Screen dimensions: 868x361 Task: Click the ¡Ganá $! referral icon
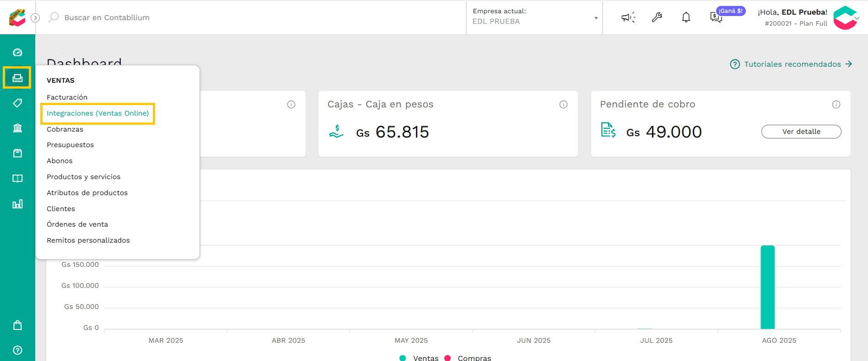tap(716, 17)
